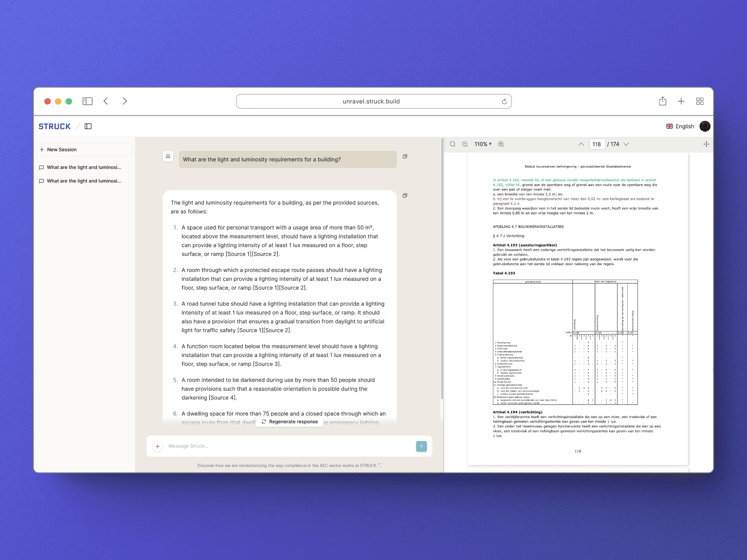747x560 pixels.
Task: Zoom out the PDF document
Action: click(465, 144)
